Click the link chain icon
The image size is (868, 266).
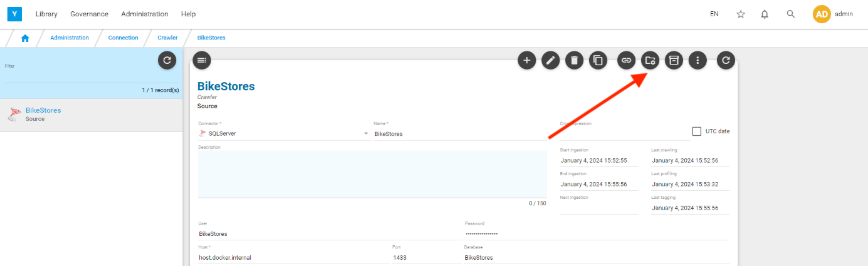[626, 61]
